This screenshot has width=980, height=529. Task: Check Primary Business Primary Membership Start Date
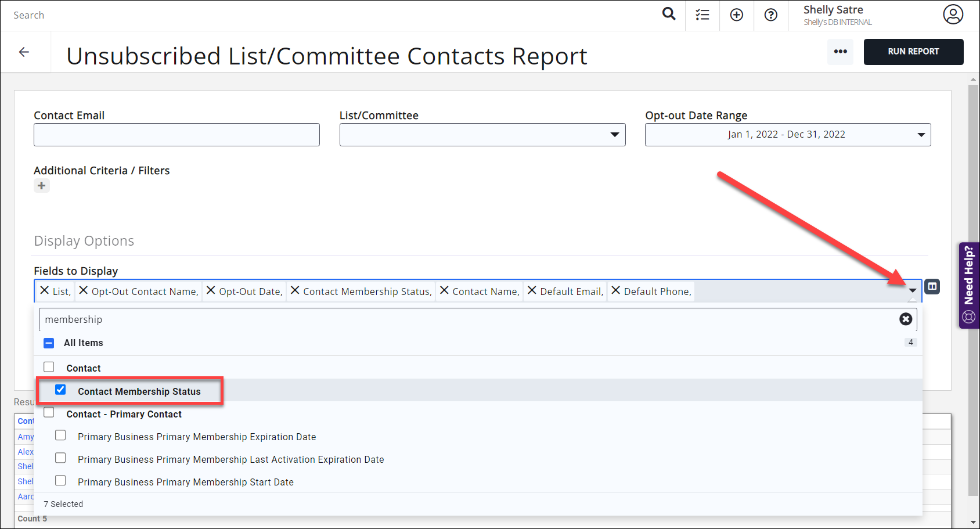pyautogui.click(x=60, y=481)
